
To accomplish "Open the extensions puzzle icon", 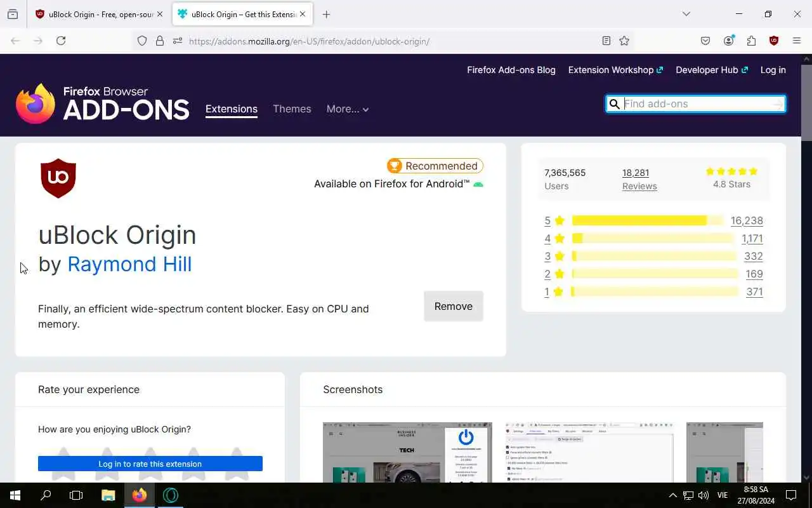I will tap(751, 41).
